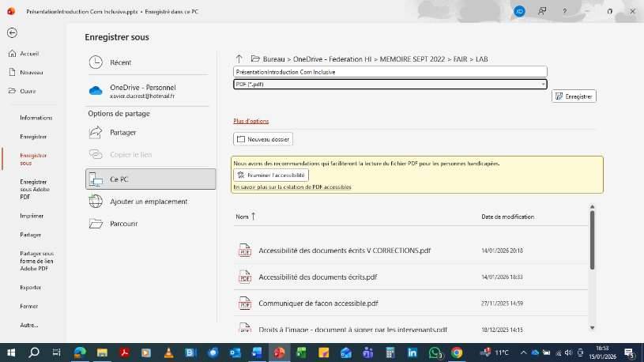Go up one folder level arrow
This screenshot has width=644, height=362.
pos(239,58)
